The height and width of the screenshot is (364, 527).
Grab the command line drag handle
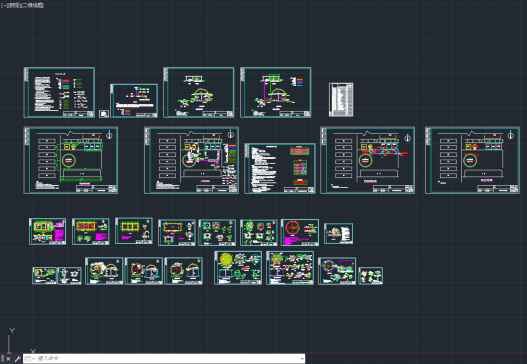pyautogui.click(x=2, y=359)
